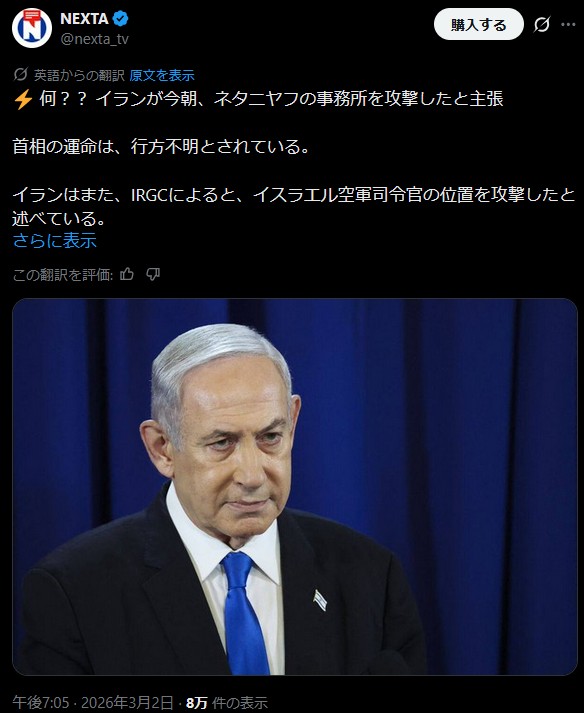
Task: Click the lightning bolt emoji in the post
Action: click(x=23, y=99)
